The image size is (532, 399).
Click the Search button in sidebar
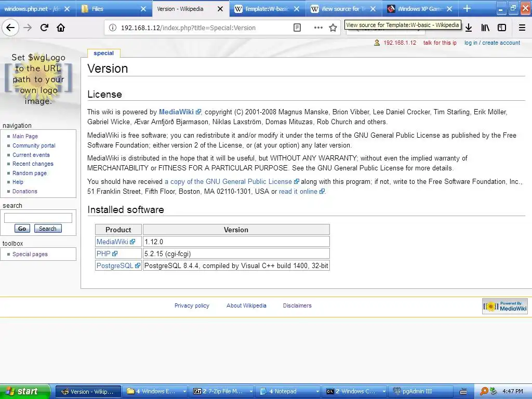[47, 229]
